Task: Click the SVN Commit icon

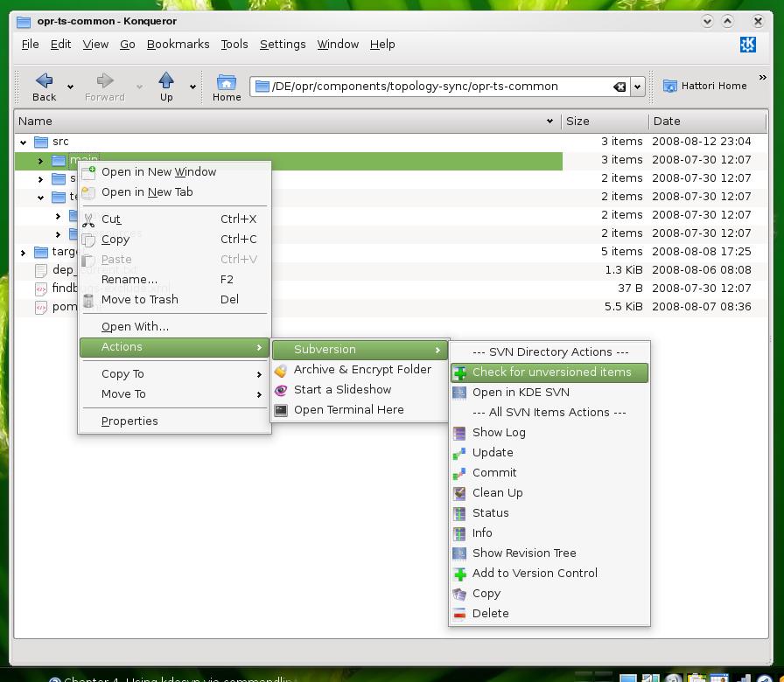Action: (x=459, y=473)
